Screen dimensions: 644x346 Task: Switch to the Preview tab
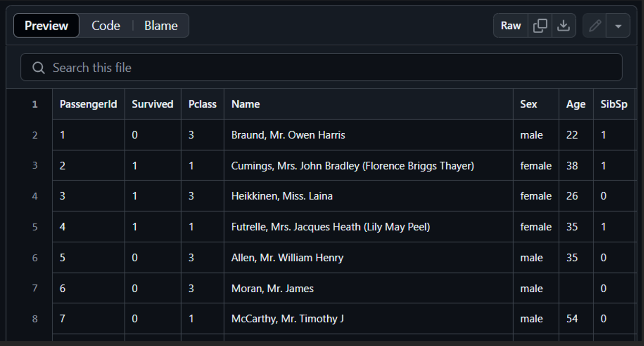click(47, 26)
